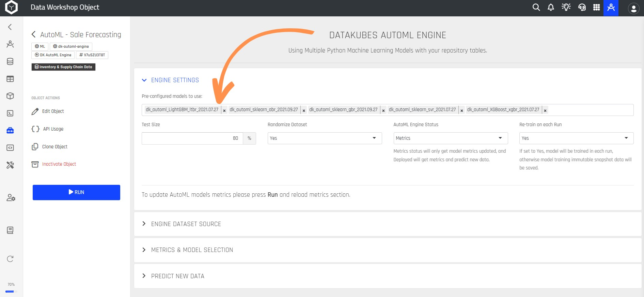Open the apps grid menu

pyautogui.click(x=596, y=7)
